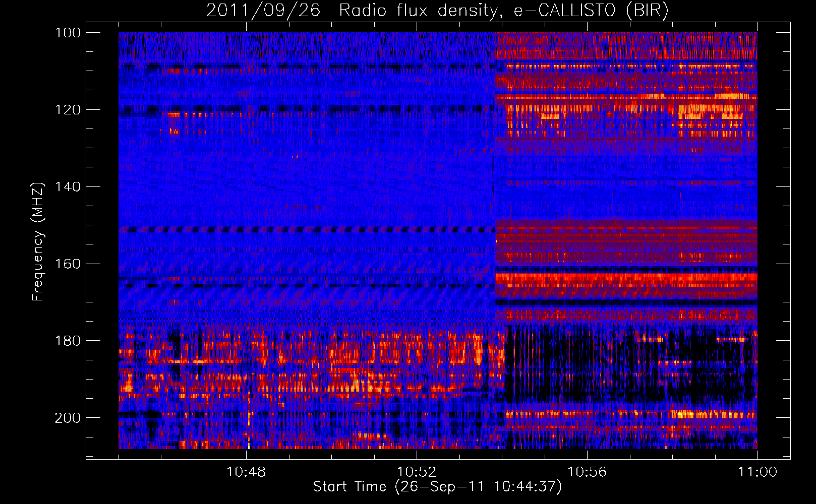The height and width of the screenshot is (504, 816).
Task: Click the plot title "2011/09/26 Radio flux density, e-CALLISTO (BIR)"
Action: pos(438,11)
